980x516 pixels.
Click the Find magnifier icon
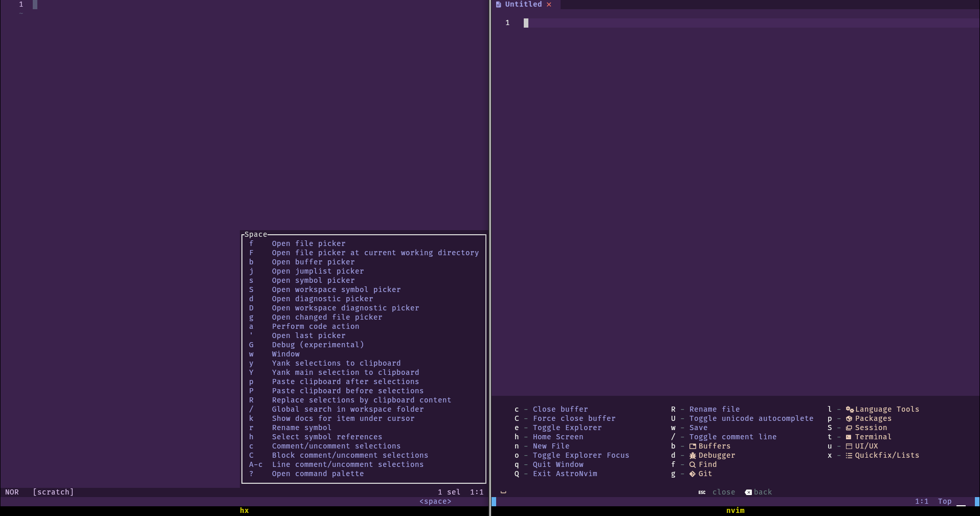click(x=693, y=465)
